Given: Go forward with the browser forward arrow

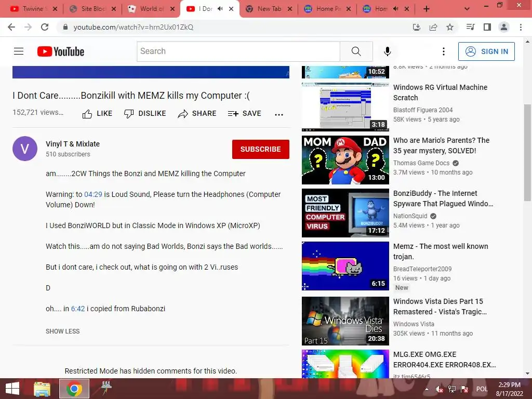Looking at the screenshot, I should [x=28, y=27].
